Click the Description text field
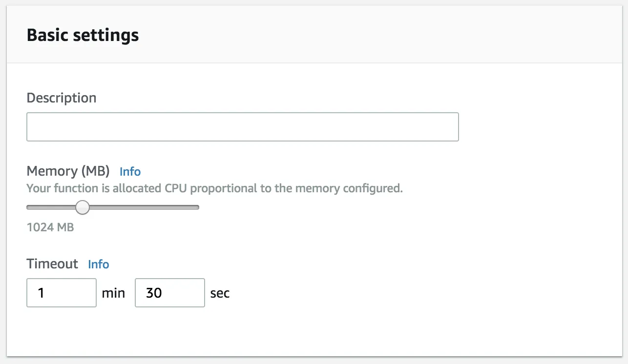Viewport: 628px width, 364px height. tap(242, 127)
